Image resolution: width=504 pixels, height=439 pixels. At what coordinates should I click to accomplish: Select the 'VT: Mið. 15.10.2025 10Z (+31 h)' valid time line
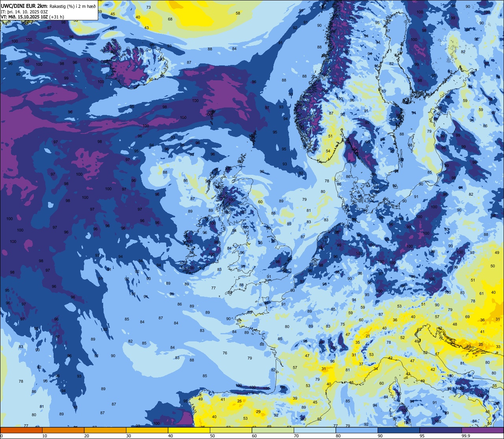point(33,17)
